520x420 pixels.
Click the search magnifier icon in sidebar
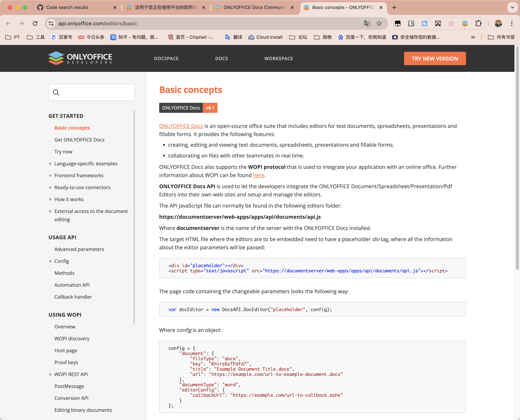(56, 92)
